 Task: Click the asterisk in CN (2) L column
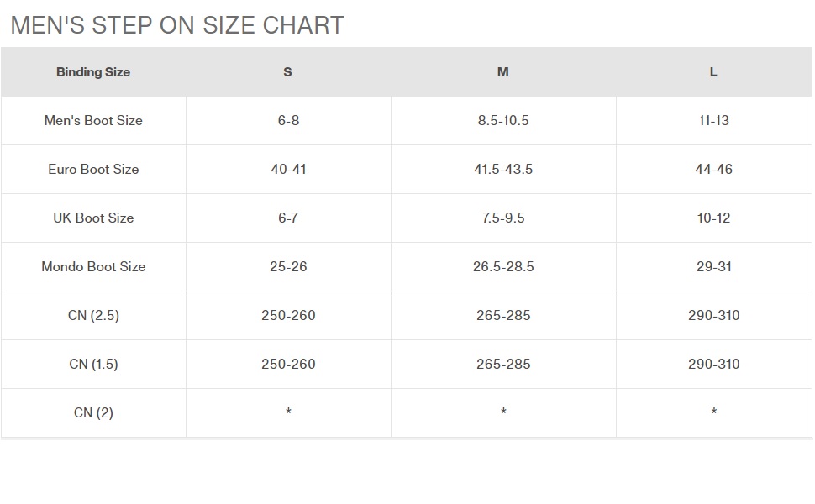click(x=713, y=412)
